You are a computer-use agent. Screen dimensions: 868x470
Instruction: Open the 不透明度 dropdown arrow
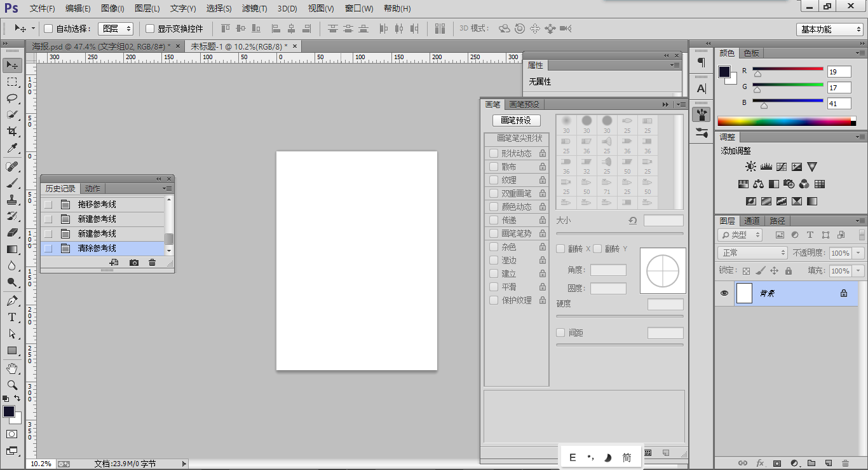click(859, 253)
